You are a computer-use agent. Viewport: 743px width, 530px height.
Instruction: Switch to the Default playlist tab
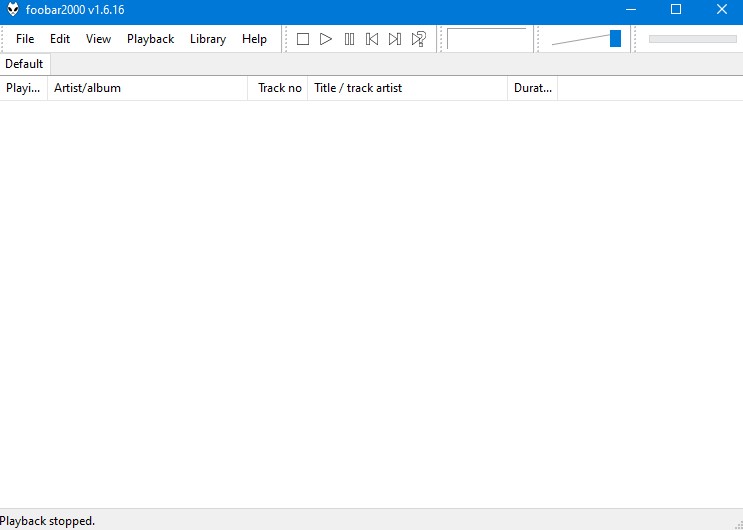tap(24, 64)
